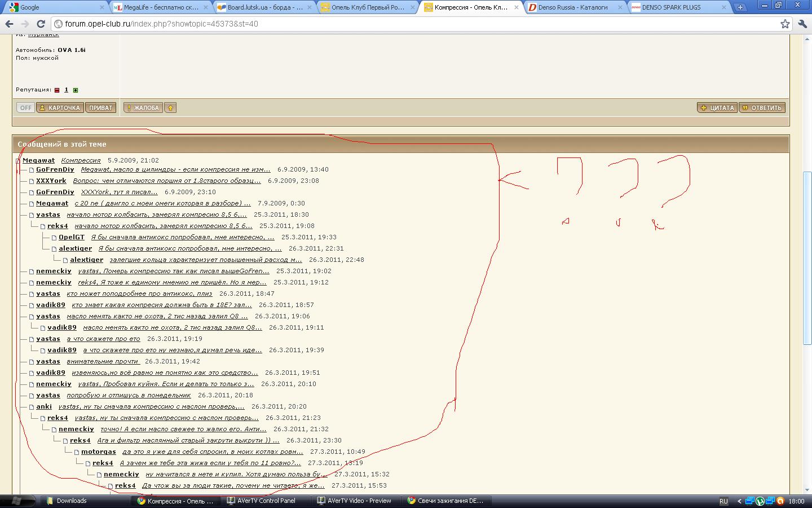Screen dimensions: 812x508
Task: Open Megawat's Компрессия thread link
Action: coord(81,160)
